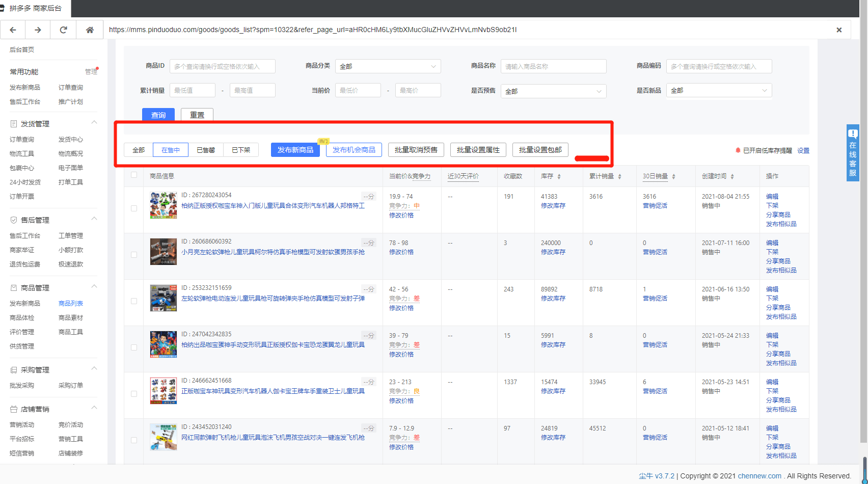
Task: Switch to the 在售中 tab
Action: (171, 150)
